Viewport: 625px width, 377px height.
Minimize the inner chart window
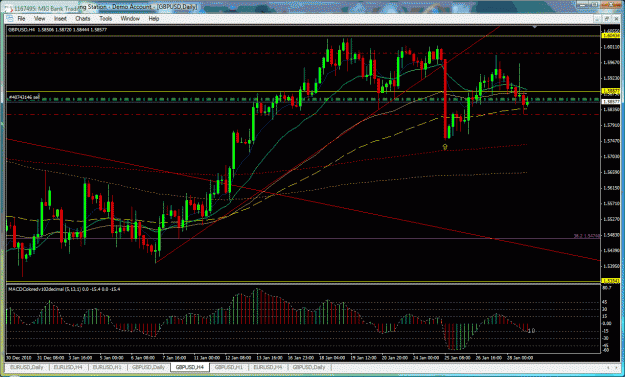(x=597, y=19)
